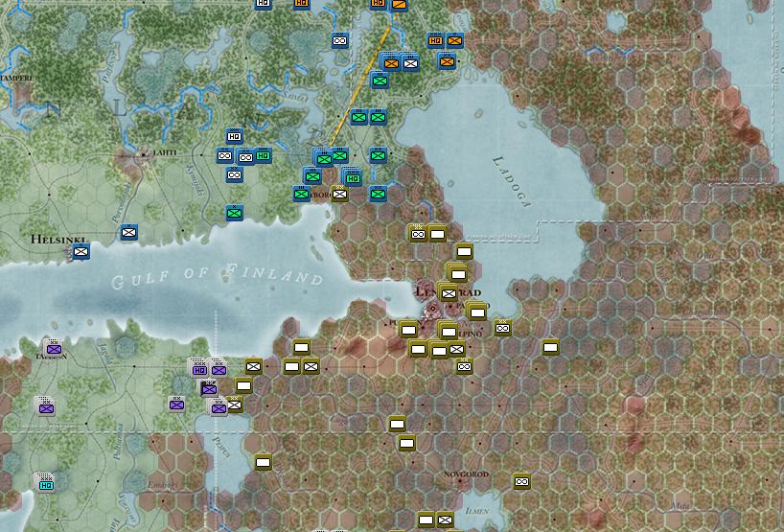Select the blue infantry unit northeast of Helsinki
The width and height of the screenshot is (784, 532).
(x=129, y=232)
